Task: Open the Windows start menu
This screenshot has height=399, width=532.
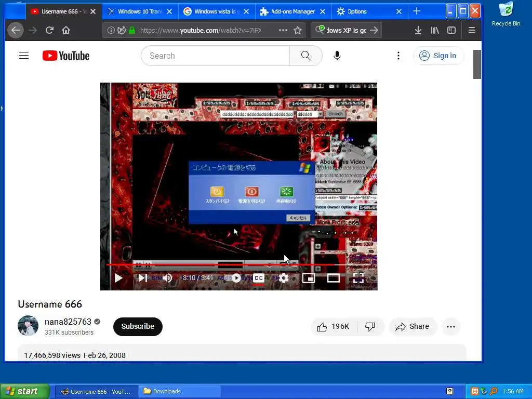Action: 25,391
